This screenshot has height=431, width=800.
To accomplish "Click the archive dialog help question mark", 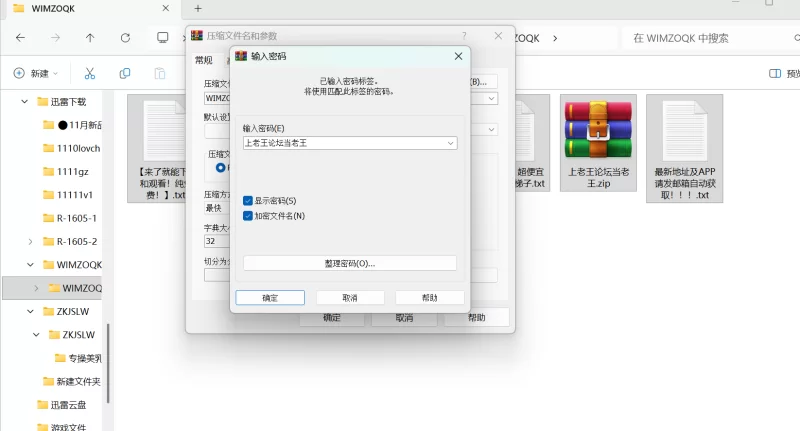I will 464,36.
